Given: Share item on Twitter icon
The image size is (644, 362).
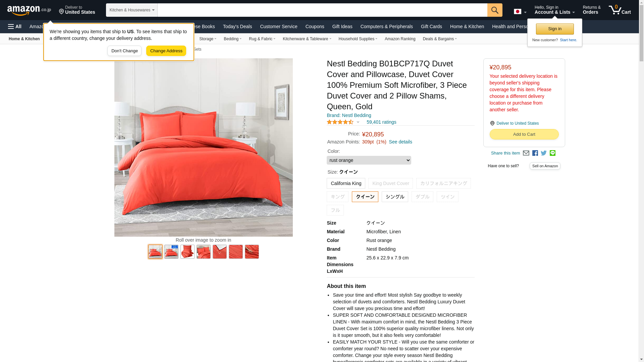Looking at the screenshot, I should 544,153.
